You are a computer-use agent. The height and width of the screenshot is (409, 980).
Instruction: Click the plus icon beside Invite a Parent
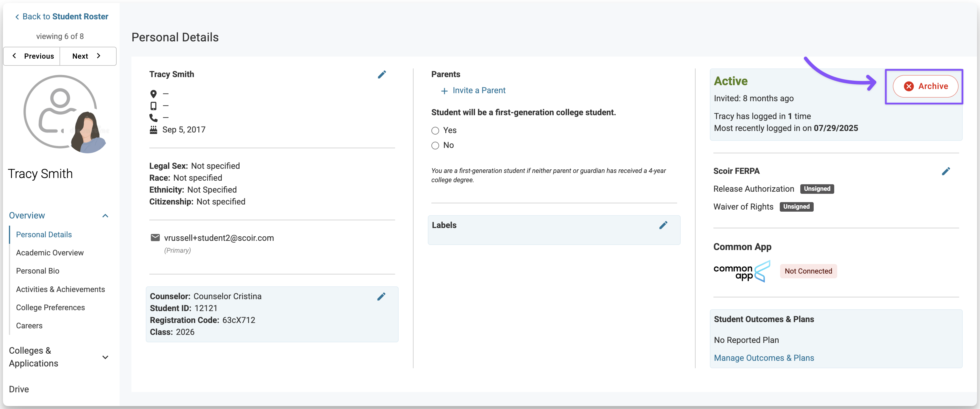click(x=444, y=91)
